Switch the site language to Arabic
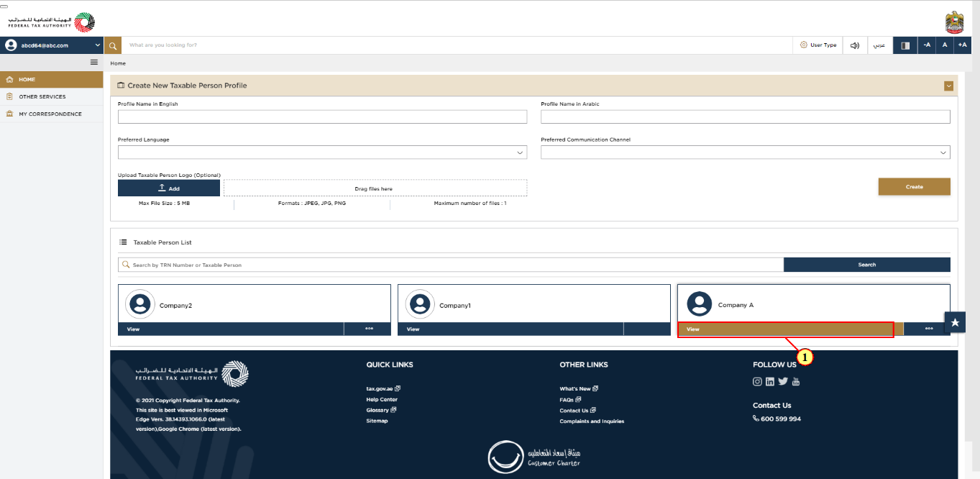 [879, 45]
